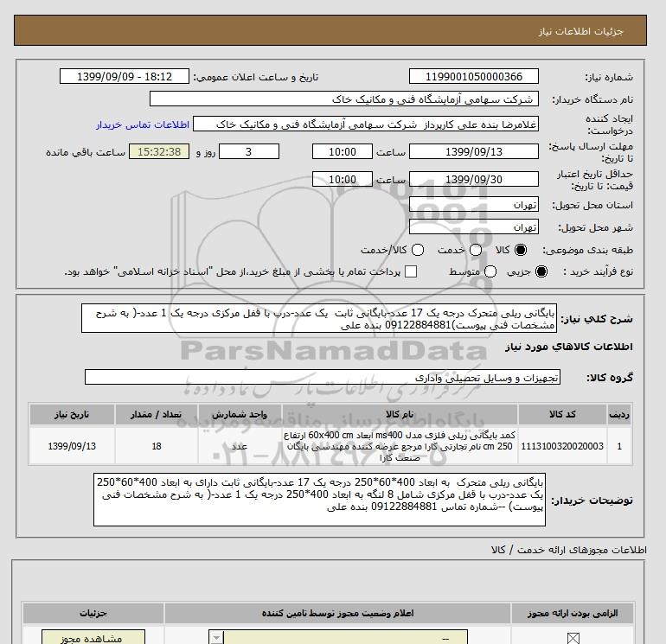Click the remaining days field showing 3
This screenshot has width=666, height=644.
tap(249, 151)
